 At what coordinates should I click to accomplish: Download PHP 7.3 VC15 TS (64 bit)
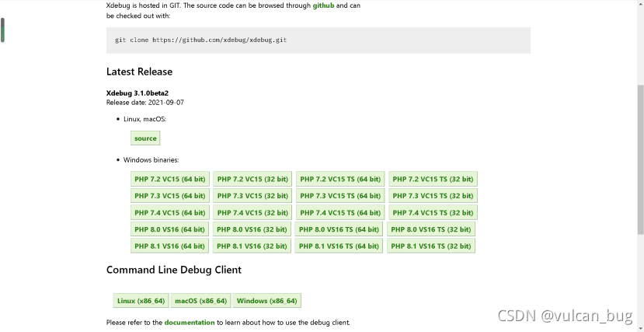click(x=340, y=196)
